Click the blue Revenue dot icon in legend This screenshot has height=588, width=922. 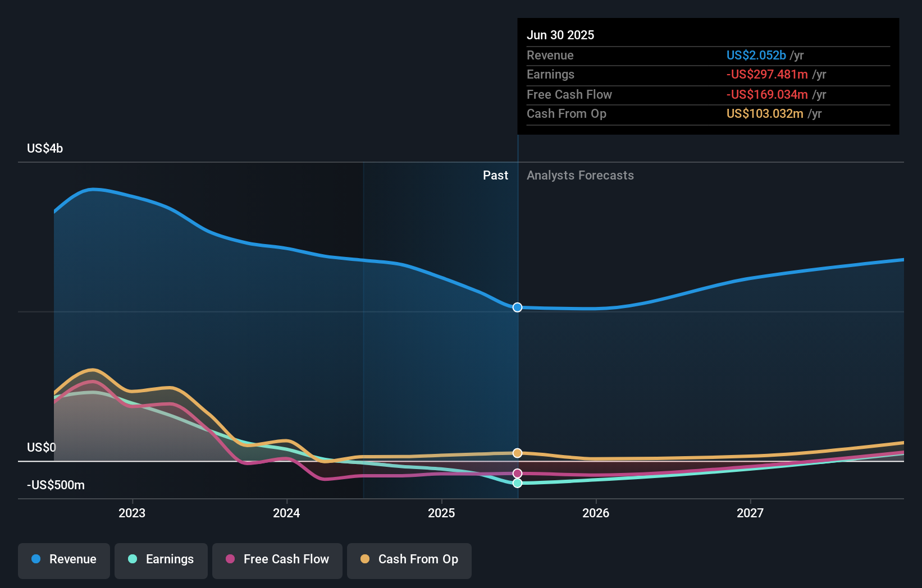36,559
